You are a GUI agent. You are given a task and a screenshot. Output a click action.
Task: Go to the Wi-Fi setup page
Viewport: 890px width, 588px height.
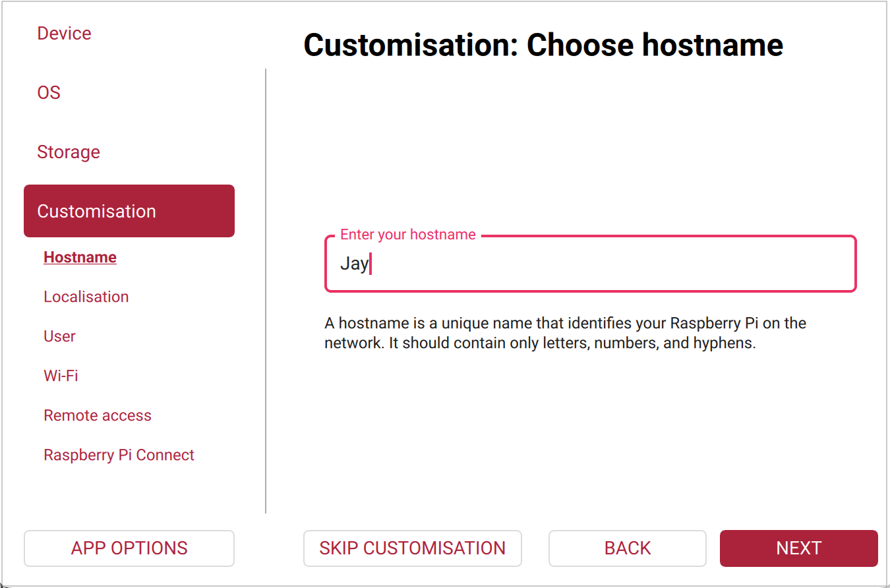(x=61, y=376)
